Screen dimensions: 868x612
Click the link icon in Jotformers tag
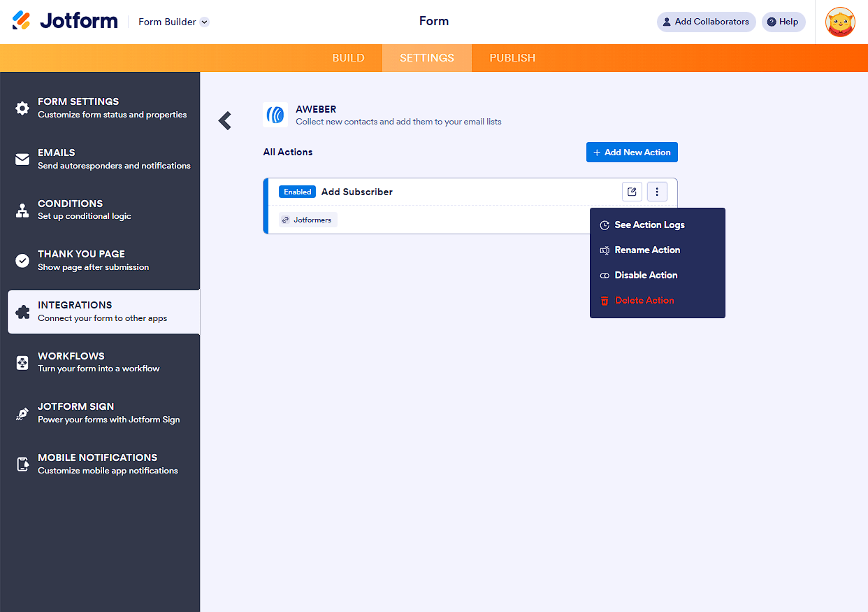pos(285,220)
